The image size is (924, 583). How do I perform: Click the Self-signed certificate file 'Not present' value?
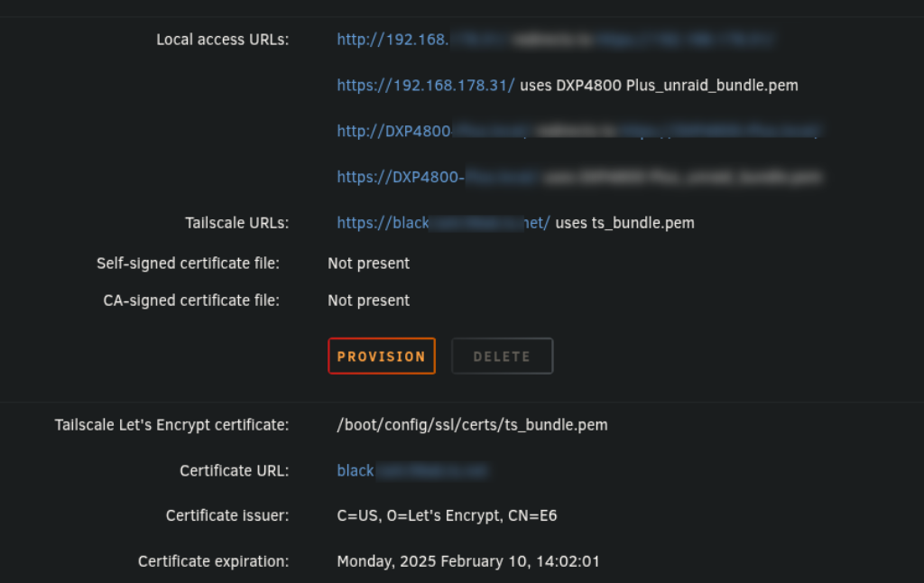(x=368, y=264)
